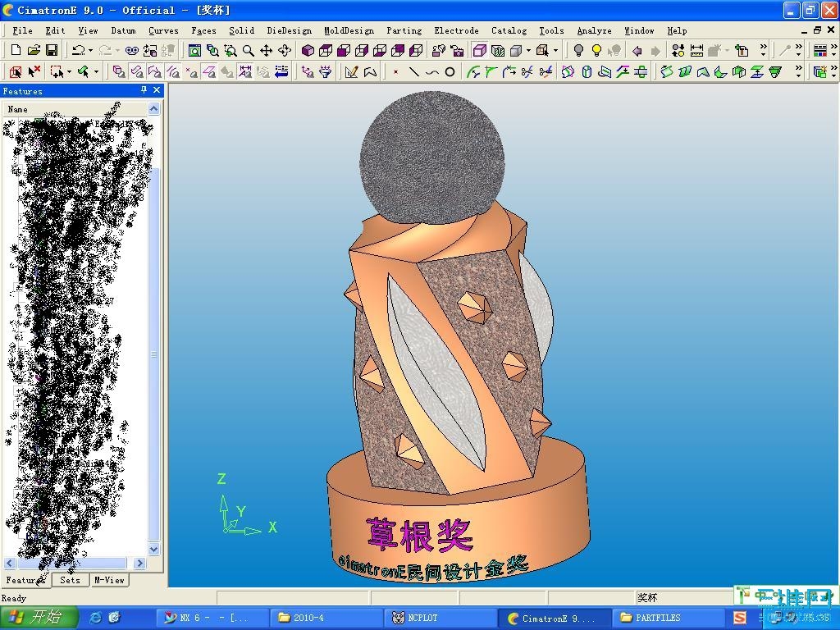This screenshot has height=630, width=840.
Task: Select the Spline curve tool
Action: (431, 71)
